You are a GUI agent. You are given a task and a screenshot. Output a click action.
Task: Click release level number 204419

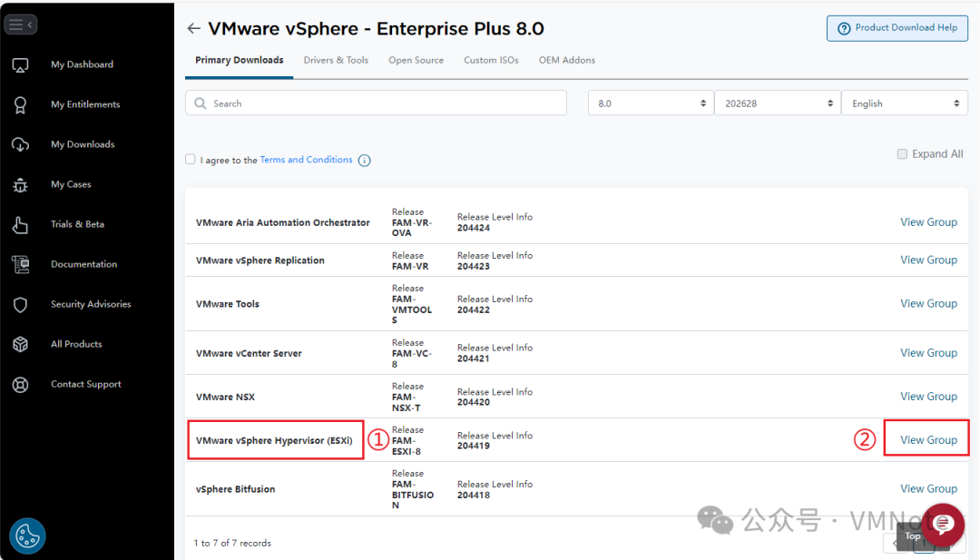(473, 446)
